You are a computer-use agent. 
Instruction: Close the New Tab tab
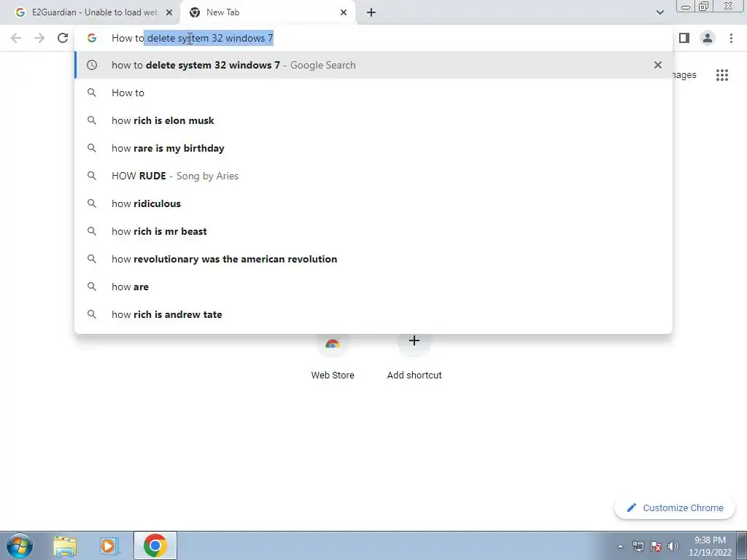[344, 12]
